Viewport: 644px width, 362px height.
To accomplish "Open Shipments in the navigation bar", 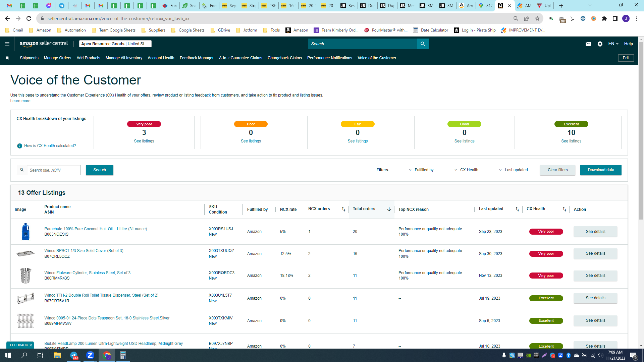I will pyautogui.click(x=29, y=58).
